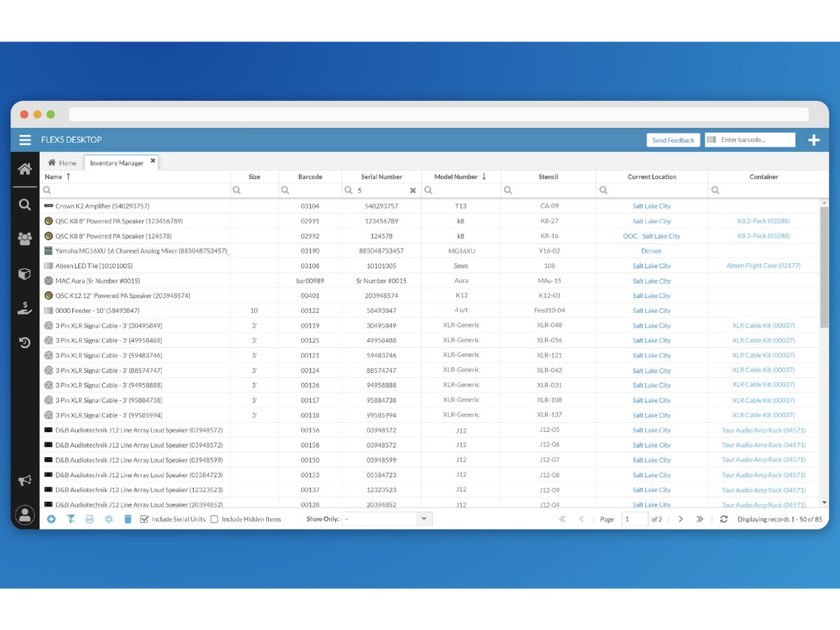This screenshot has height=630, width=840.
Task: Select Absen LED Tile (10101005) row name
Action: point(94,266)
